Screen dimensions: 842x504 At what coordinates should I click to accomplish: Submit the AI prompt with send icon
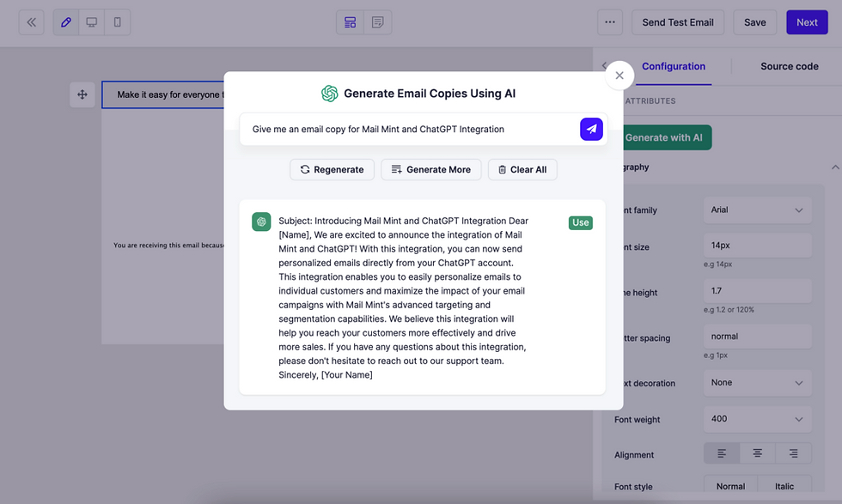tap(591, 130)
